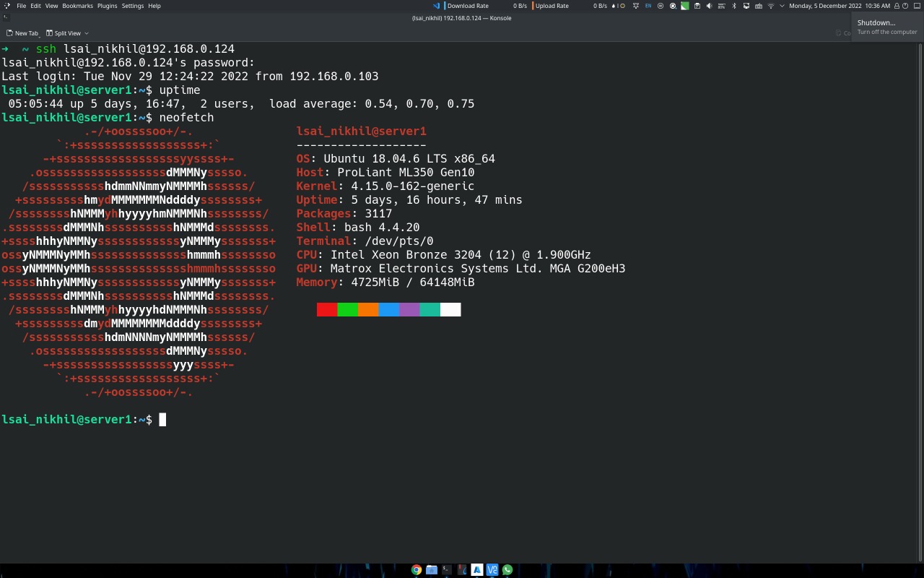
Task: Open the VNC Viewer dock icon
Action: pos(492,570)
